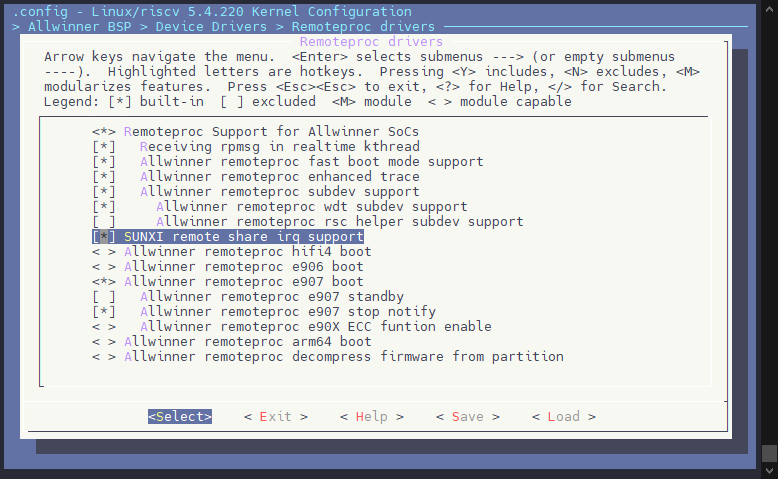The height and width of the screenshot is (479, 778).
Task: Toggle SUNXI remote share irq support checkbox
Action: coord(104,237)
